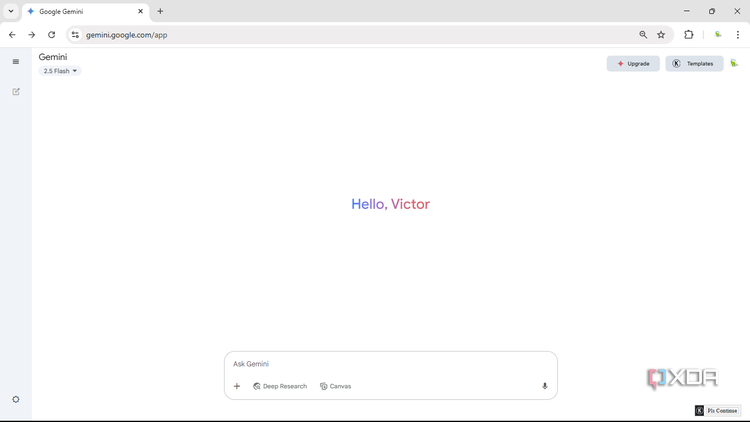
Task: Minimize the Chrome window
Action: tap(687, 11)
